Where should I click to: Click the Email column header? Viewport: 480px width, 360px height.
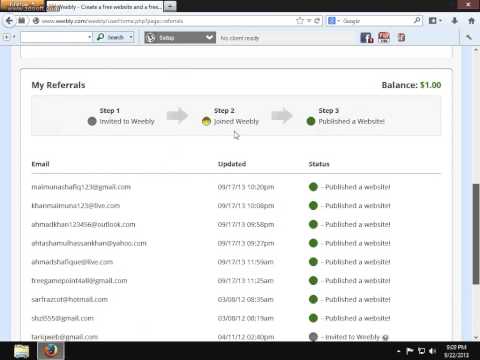pyautogui.click(x=40, y=164)
